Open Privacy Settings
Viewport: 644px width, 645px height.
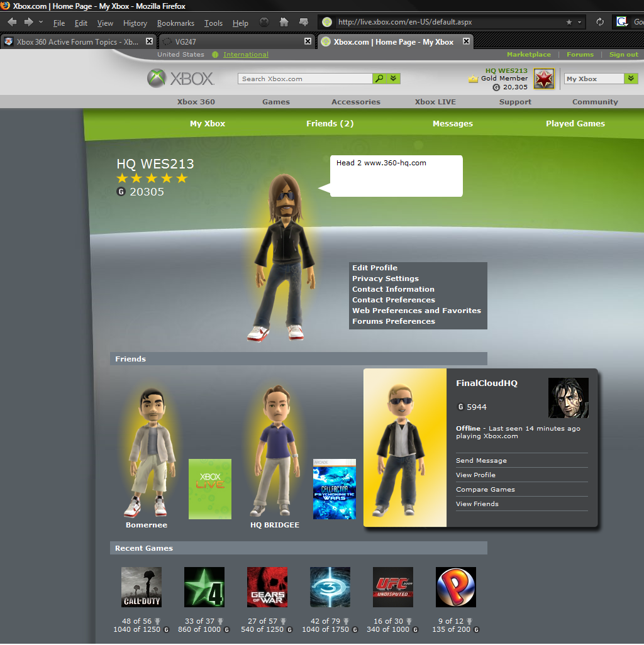click(385, 278)
